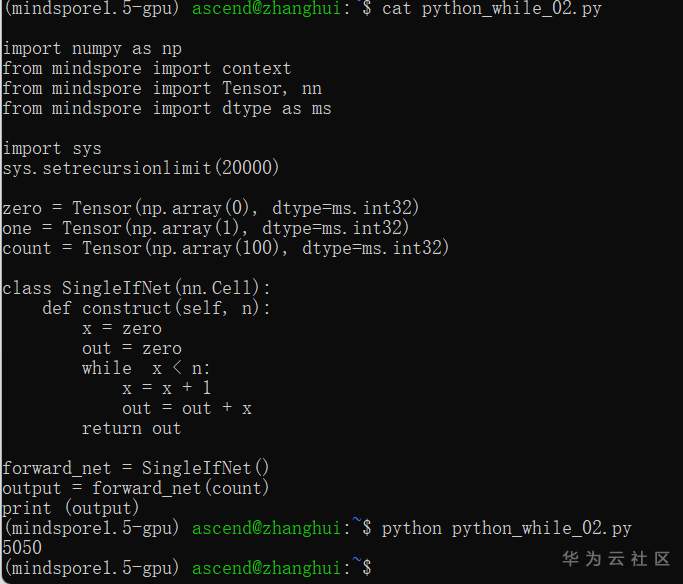Click the 'def construct(self, n):' line

[156, 308]
